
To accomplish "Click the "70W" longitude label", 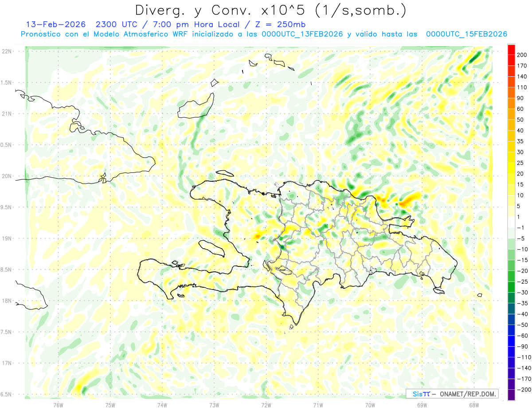I will point(370,404).
